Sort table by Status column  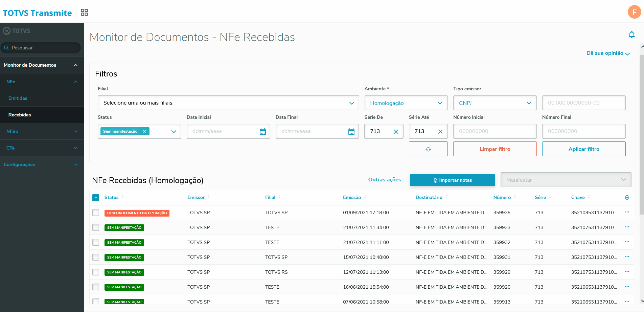[123, 197]
